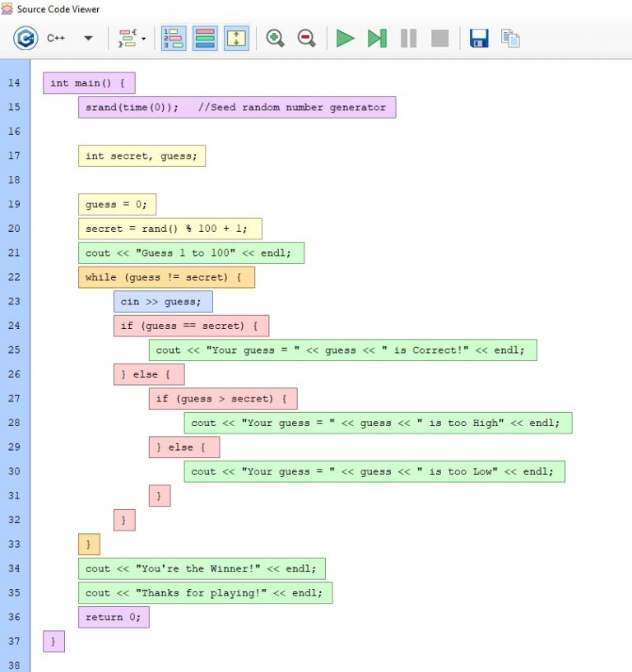
Task: Click the Source Code Viewer window icon
Action: (x=7, y=9)
